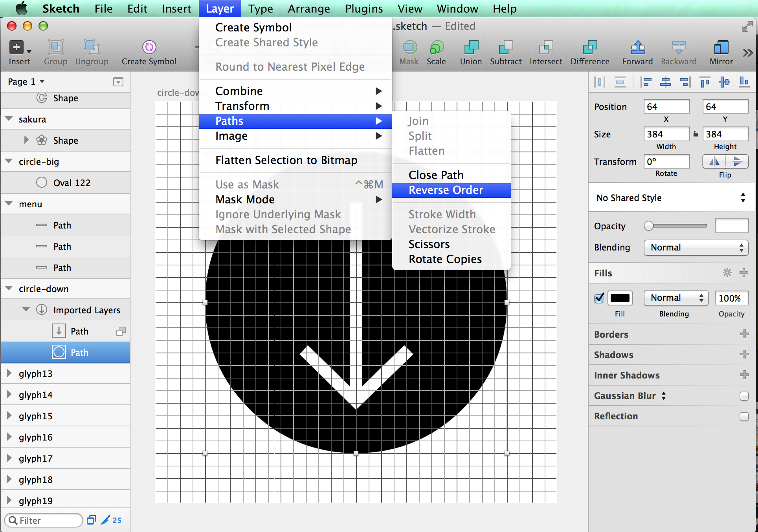Select Reverse Order from Paths menu
758x532 pixels.
pyautogui.click(x=446, y=190)
